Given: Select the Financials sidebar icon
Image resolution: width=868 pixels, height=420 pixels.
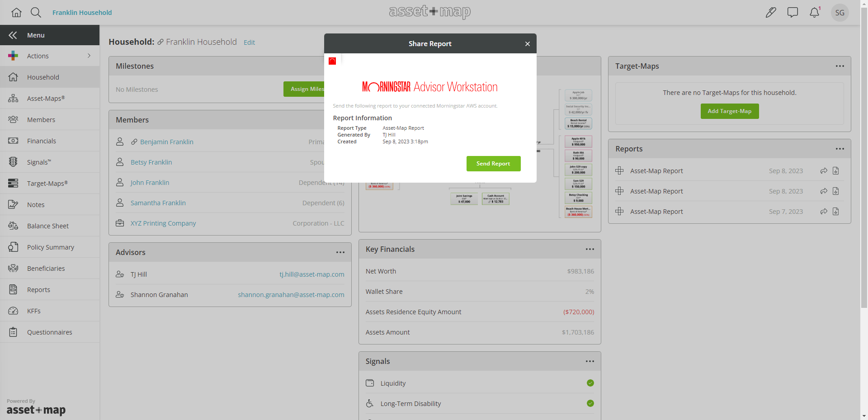Looking at the screenshot, I should 13,141.
